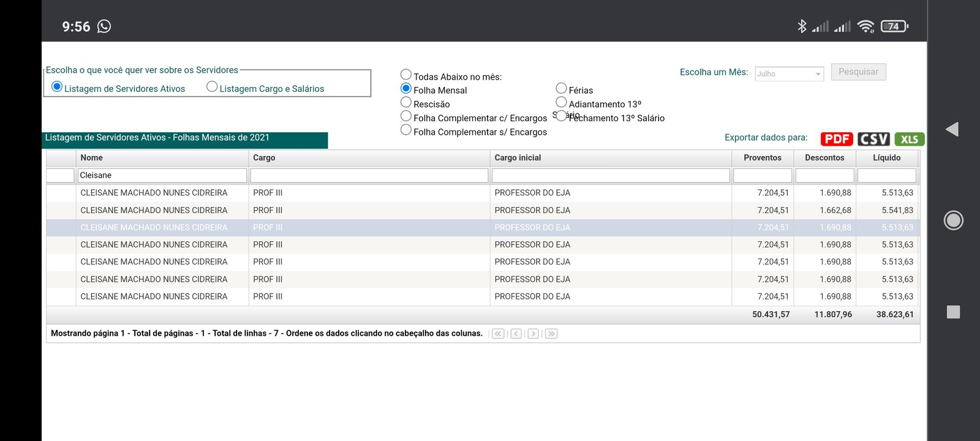Tap the Android home circle button
The width and height of the screenshot is (980, 441).
[953, 220]
